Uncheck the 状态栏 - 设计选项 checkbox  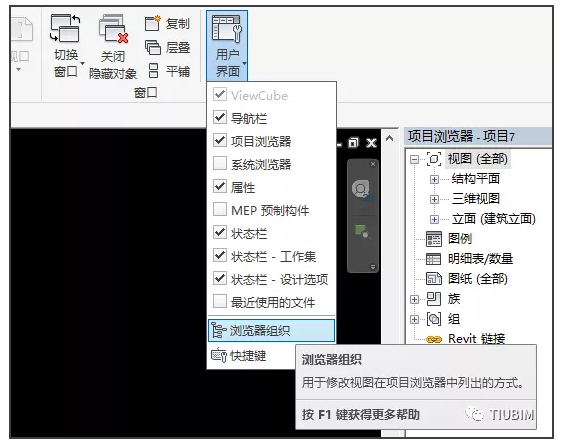pos(220,278)
